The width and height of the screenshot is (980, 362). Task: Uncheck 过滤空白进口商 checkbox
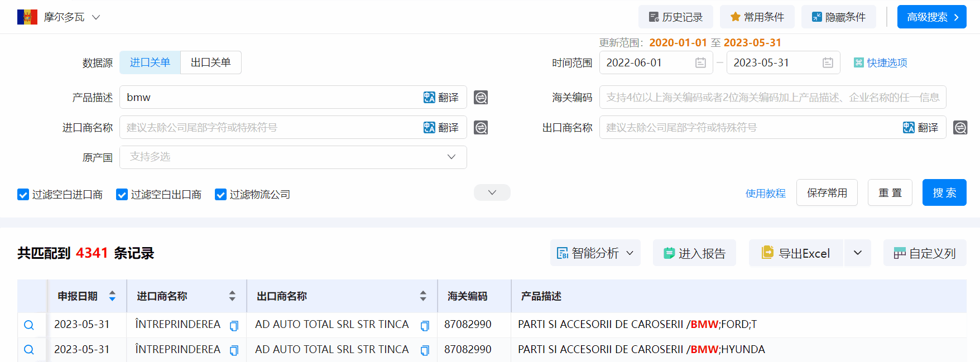[23, 195]
